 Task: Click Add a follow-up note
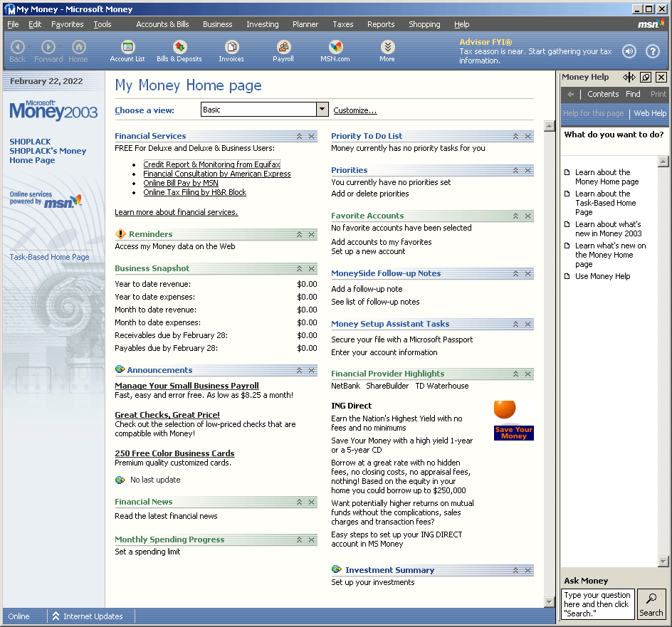click(367, 289)
